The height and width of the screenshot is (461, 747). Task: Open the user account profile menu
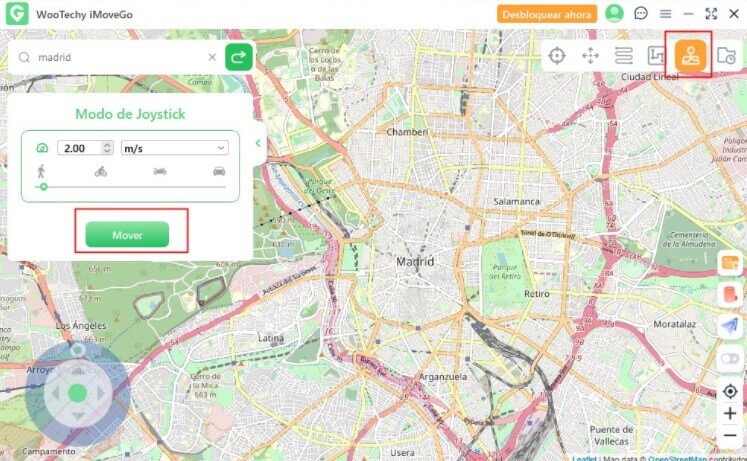coord(614,14)
